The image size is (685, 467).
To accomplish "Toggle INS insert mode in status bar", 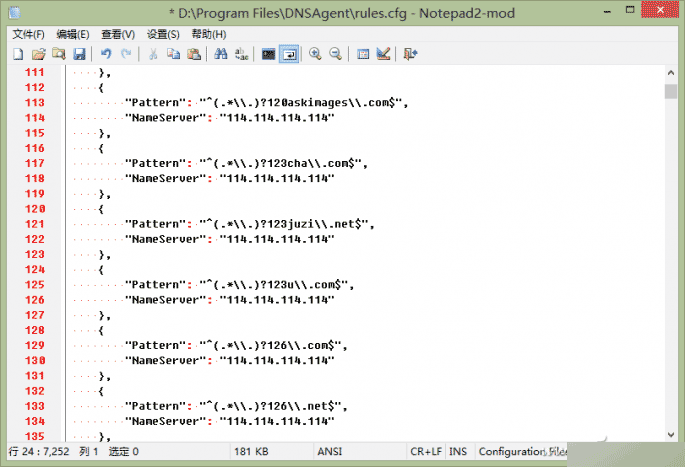I will pyautogui.click(x=458, y=452).
